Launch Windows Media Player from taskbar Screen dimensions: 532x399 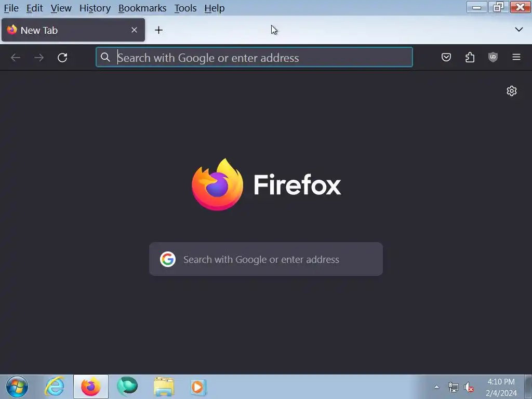pyautogui.click(x=198, y=387)
